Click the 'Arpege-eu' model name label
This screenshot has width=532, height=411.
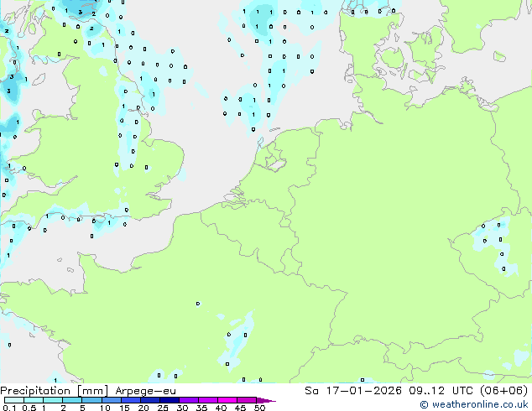click(x=145, y=392)
